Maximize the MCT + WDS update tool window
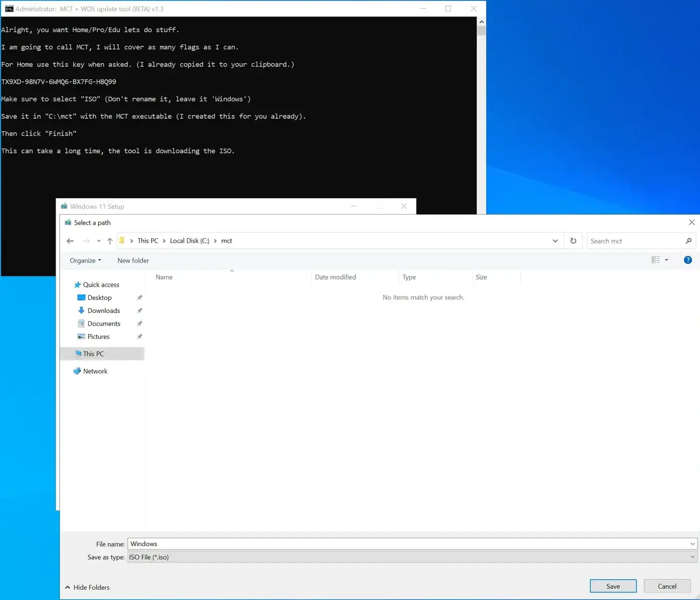 (448, 9)
